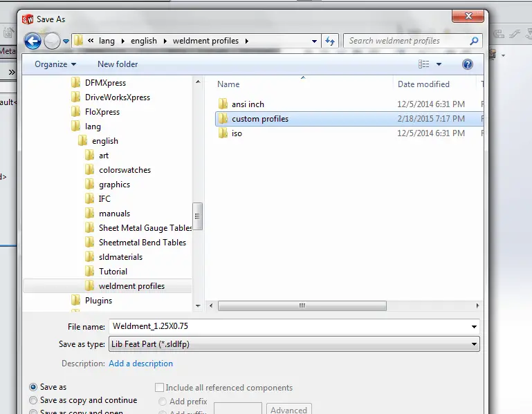Select the 'Save as' radio button
532x414 pixels.
33,387
